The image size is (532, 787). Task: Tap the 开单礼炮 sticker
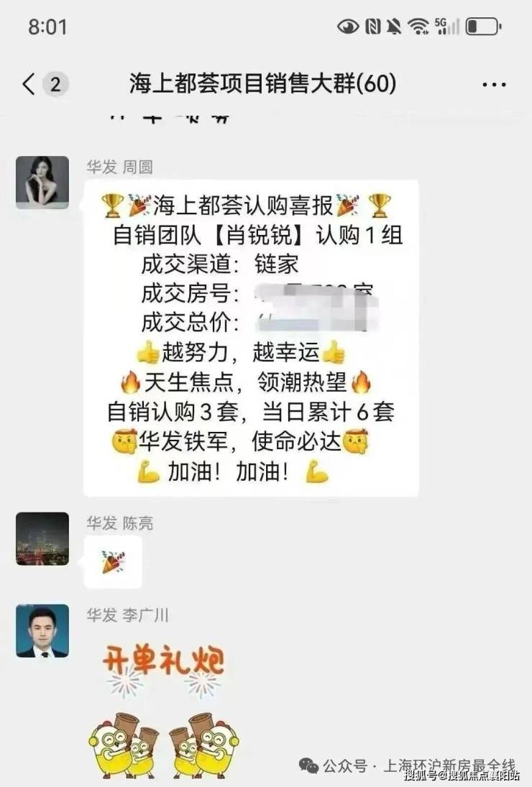[163, 712]
